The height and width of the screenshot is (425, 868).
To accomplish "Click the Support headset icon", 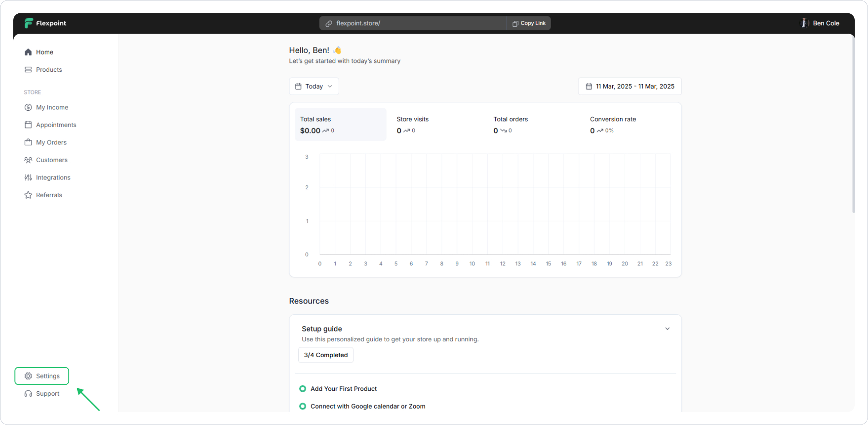I will (x=28, y=394).
